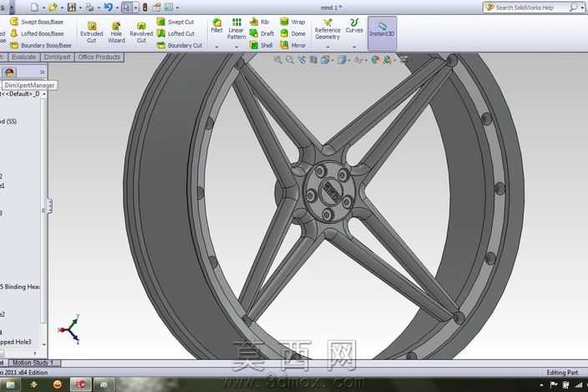This screenshot has width=588, height=392.
Task: Expand the Linear Pattern dropdown arrow
Action: (236, 47)
